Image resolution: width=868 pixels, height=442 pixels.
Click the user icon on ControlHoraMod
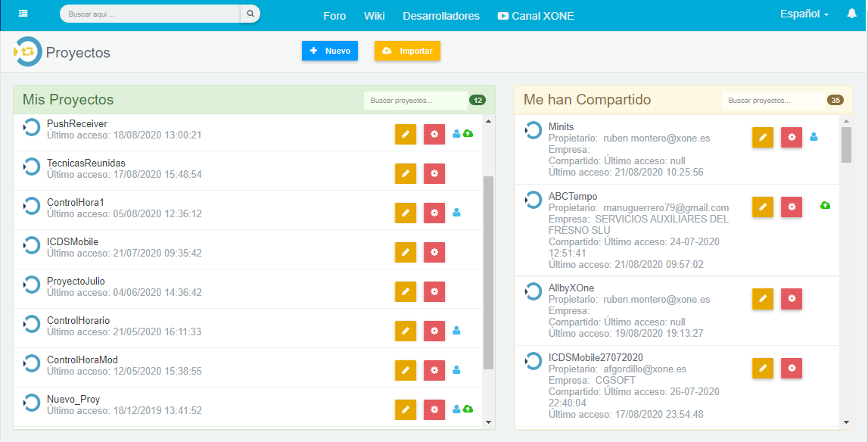pyautogui.click(x=456, y=369)
